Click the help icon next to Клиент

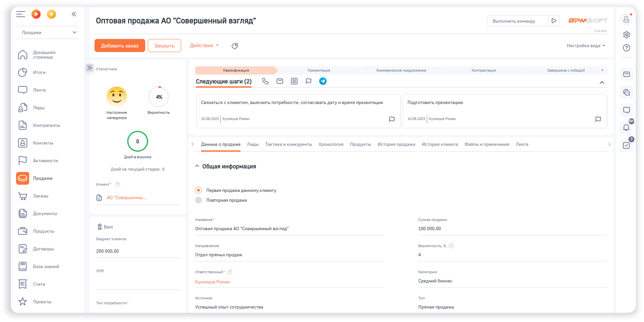point(118,185)
